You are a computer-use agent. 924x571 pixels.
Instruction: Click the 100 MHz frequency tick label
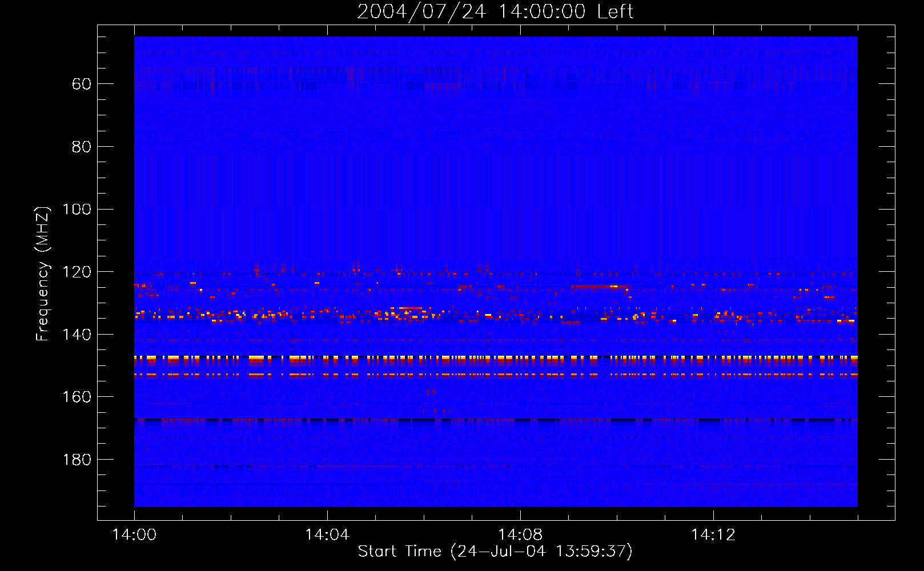[77, 209]
